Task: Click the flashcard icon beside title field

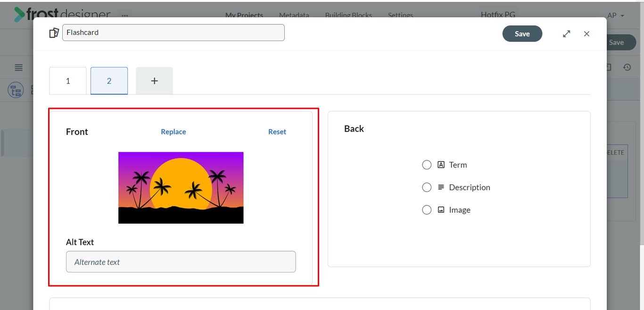Action: [x=54, y=33]
